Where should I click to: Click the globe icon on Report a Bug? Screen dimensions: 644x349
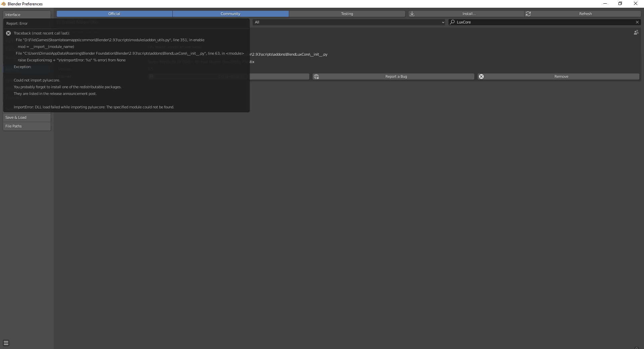pyautogui.click(x=316, y=77)
